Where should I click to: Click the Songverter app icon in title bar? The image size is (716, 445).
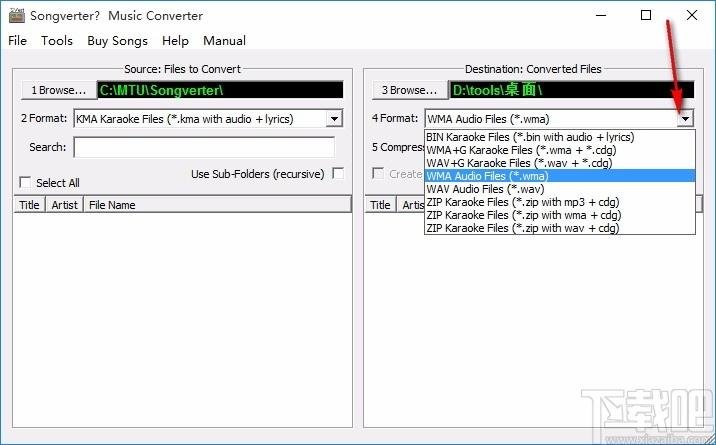16,16
